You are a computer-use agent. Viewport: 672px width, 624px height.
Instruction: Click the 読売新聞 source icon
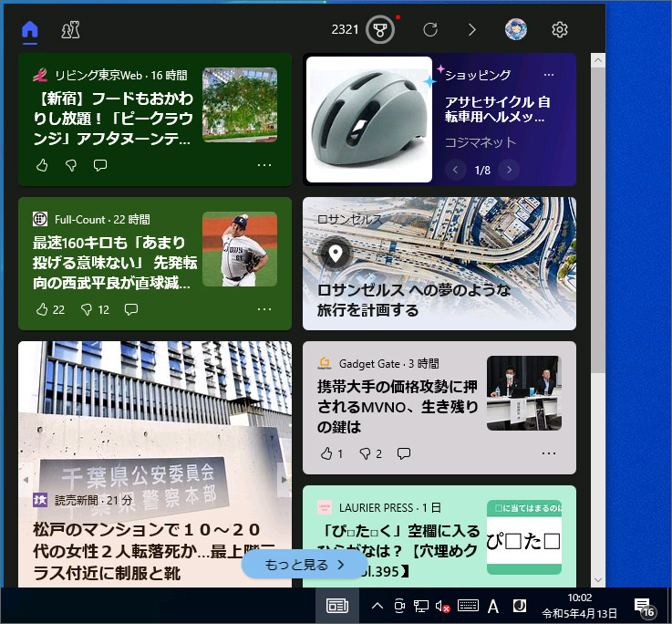click(x=40, y=500)
